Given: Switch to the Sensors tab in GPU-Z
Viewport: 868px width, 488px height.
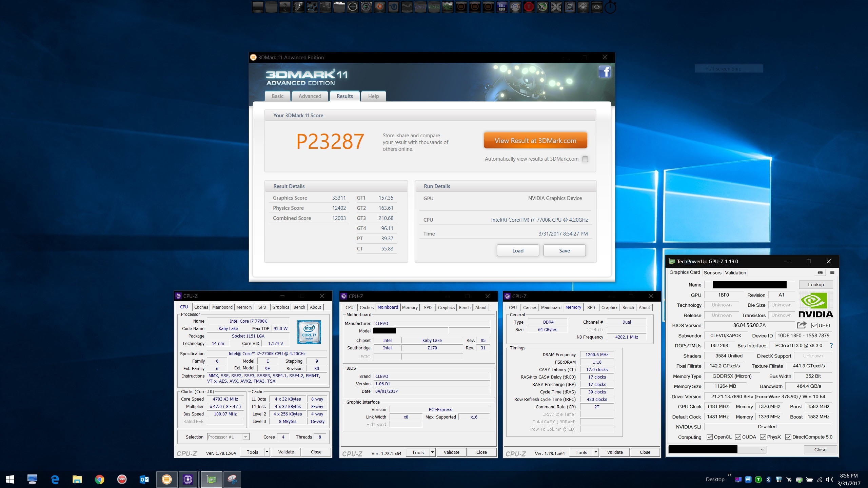Looking at the screenshot, I should click(712, 273).
